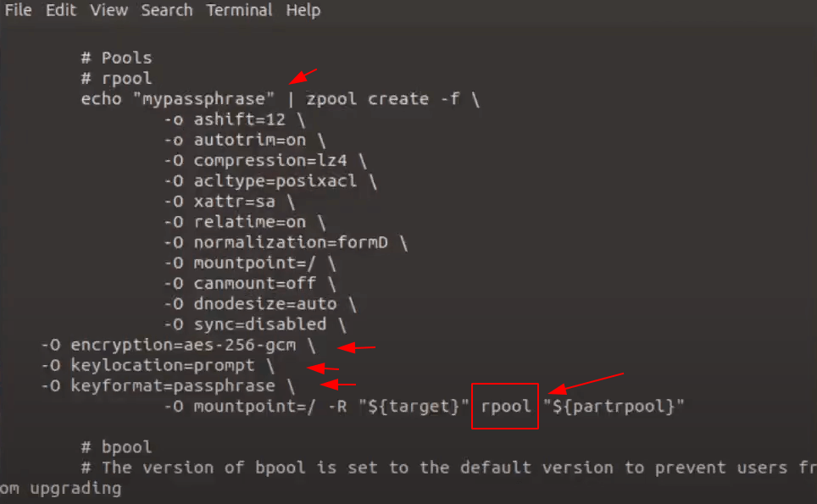Open the Help menu
This screenshot has height=504, width=817.
(x=303, y=10)
